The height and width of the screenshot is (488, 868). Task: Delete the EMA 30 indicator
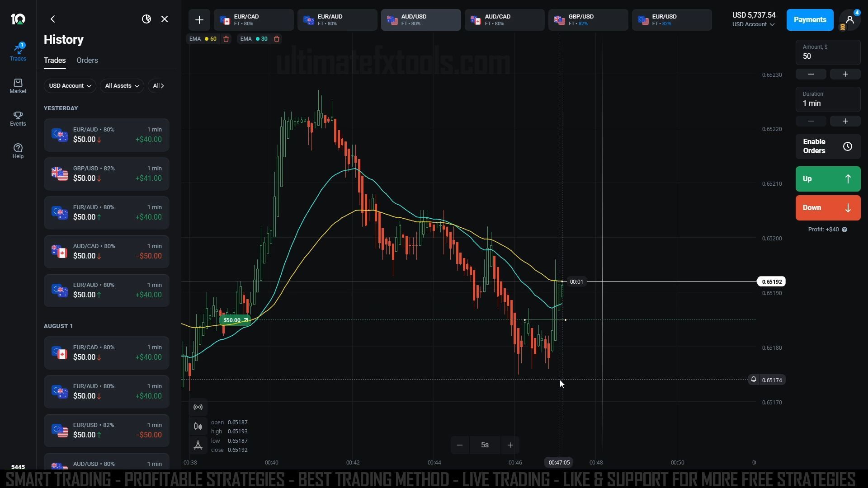277,39
